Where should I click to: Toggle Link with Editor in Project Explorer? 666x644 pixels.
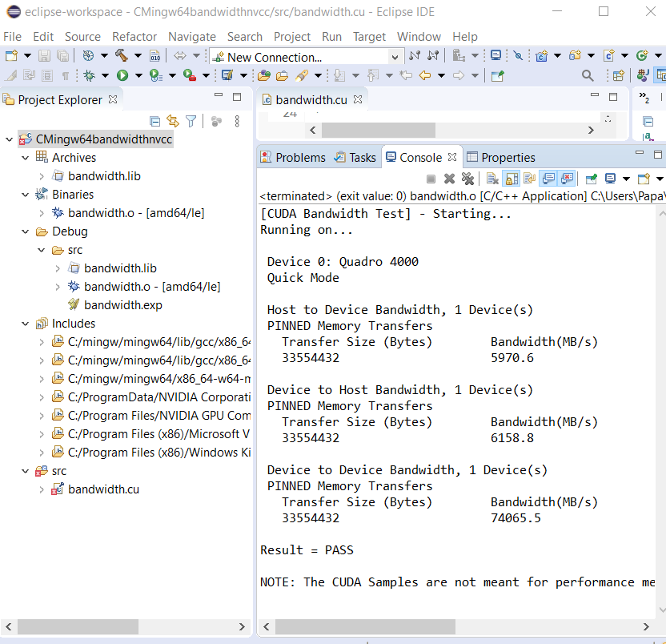coord(173,121)
